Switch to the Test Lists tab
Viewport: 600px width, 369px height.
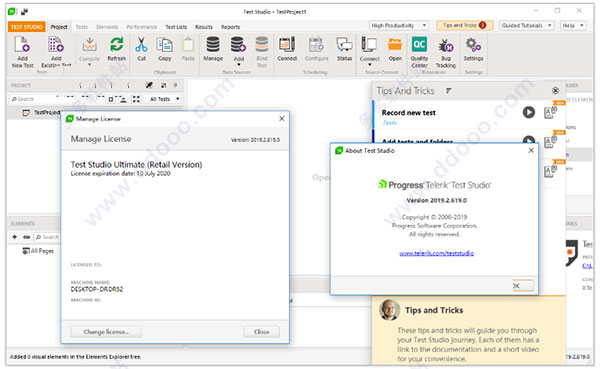[x=176, y=27]
